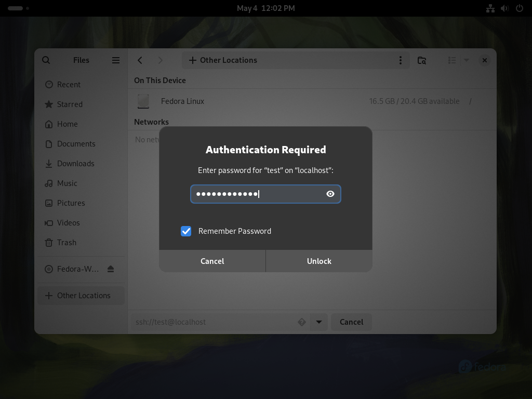Open Recent in the sidebar
Viewport: 532px width, 399px height.
(x=81, y=85)
